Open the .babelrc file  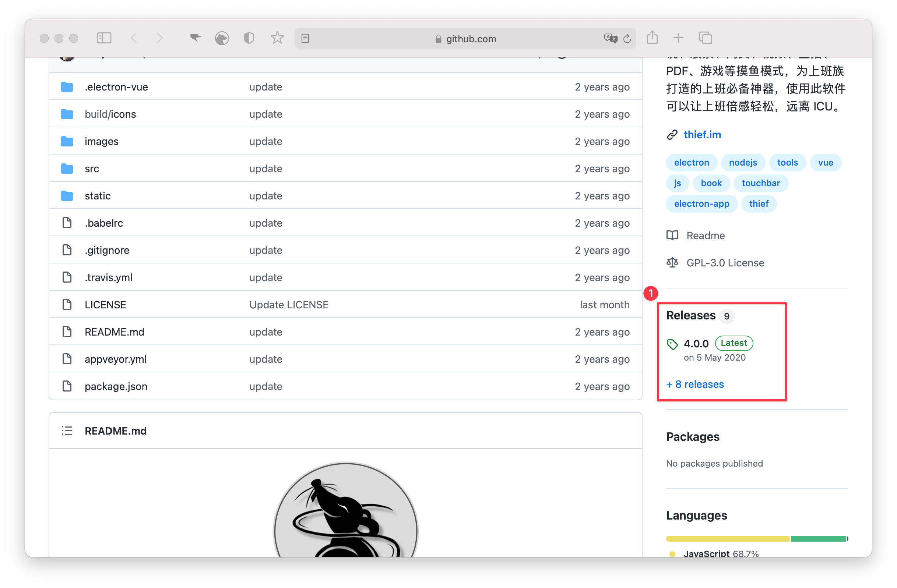click(x=103, y=223)
